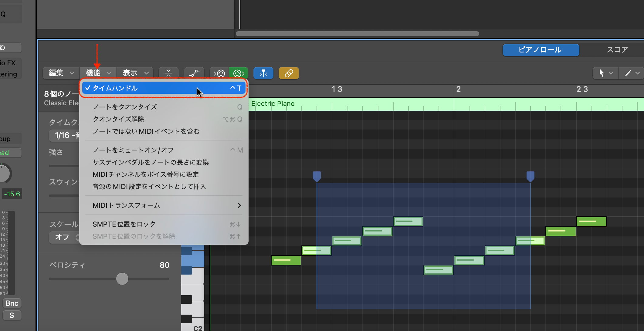Click the MIDI In palette icon
Screen dimensions: 644x331
219,73
